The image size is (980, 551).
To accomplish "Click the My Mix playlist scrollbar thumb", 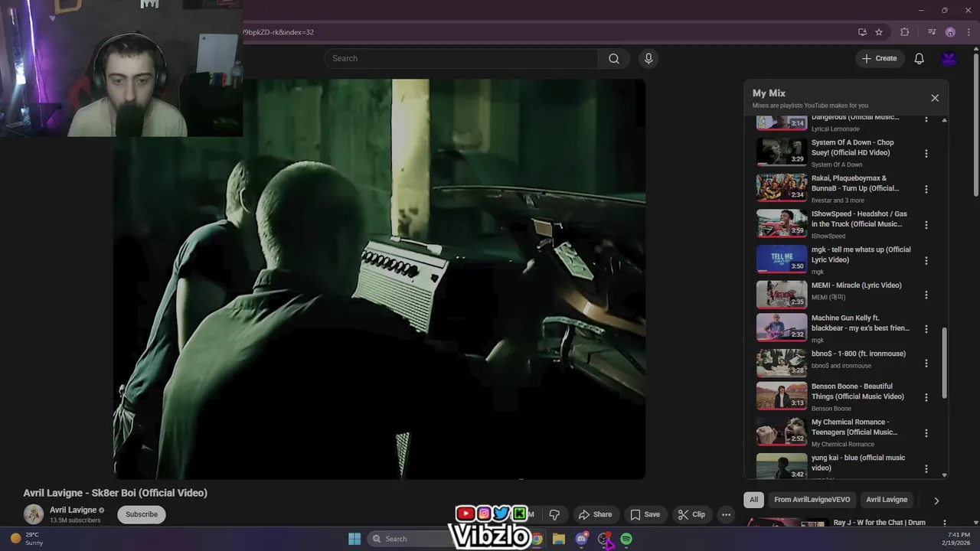I will coord(944,363).
